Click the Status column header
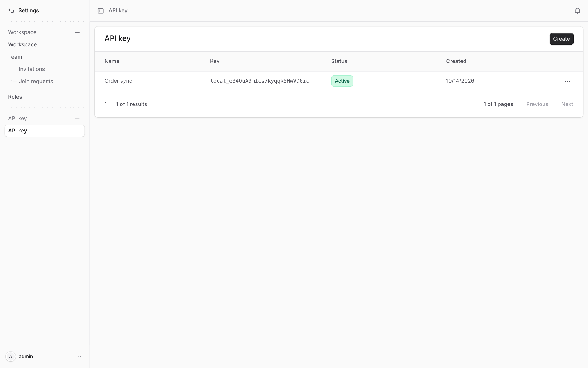The width and height of the screenshot is (588, 368). click(x=339, y=61)
